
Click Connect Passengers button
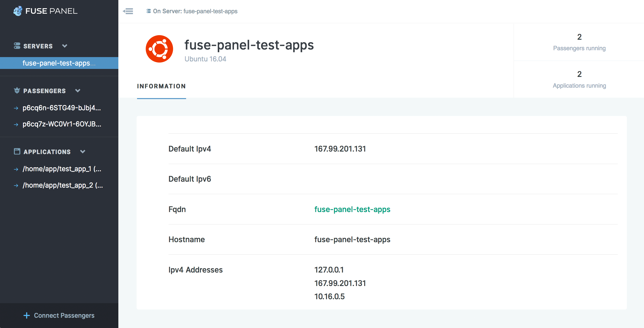(x=64, y=315)
